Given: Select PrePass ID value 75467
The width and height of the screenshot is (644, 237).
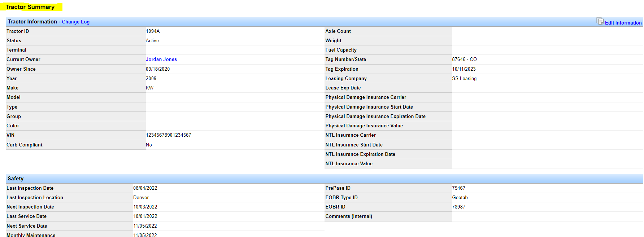Looking at the screenshot, I should (458, 188).
